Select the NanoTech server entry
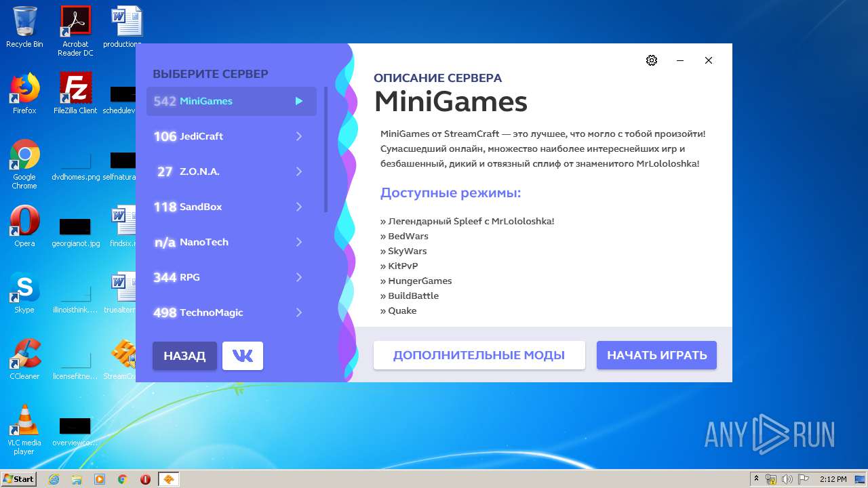This screenshot has width=868, height=488. click(x=231, y=242)
